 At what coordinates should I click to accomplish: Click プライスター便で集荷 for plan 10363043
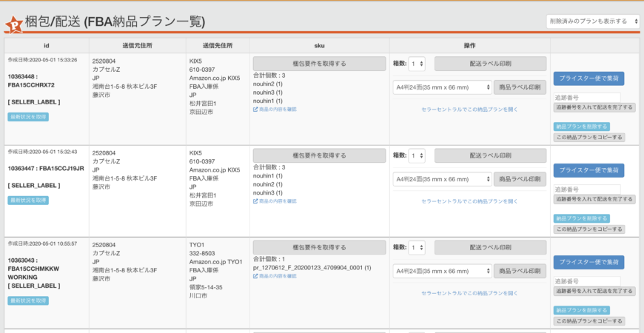click(589, 262)
